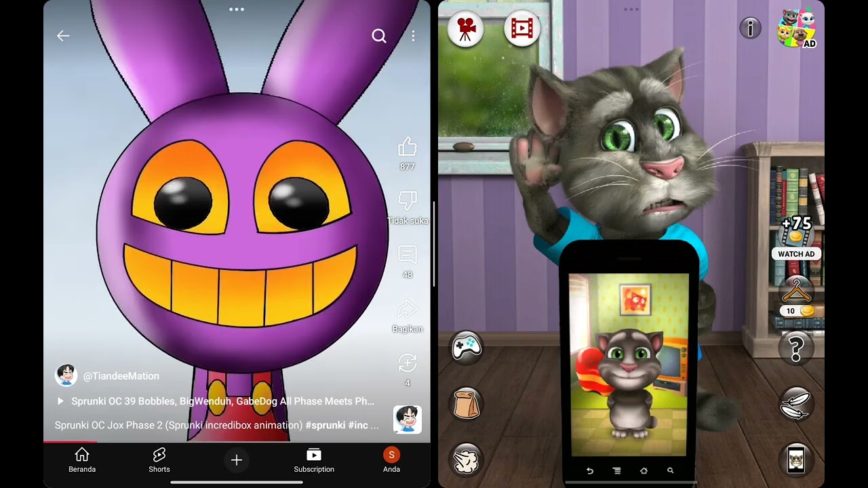
Task: Open the Talking Tom friends AD icon
Action: coord(797,28)
